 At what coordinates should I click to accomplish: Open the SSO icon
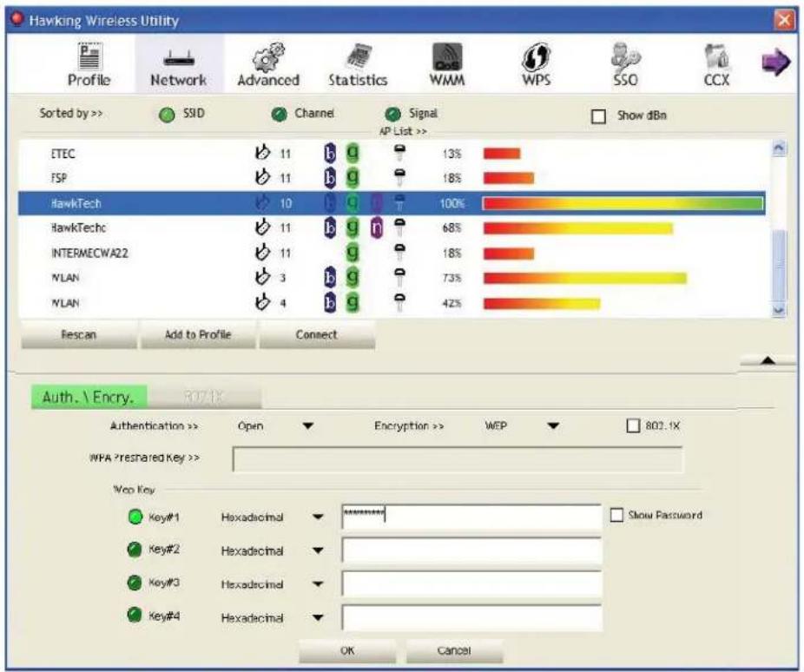coord(625,56)
